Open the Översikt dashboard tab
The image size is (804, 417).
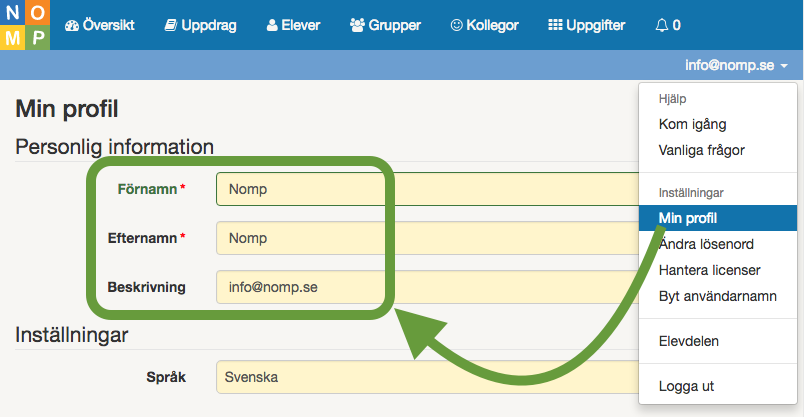(x=100, y=25)
